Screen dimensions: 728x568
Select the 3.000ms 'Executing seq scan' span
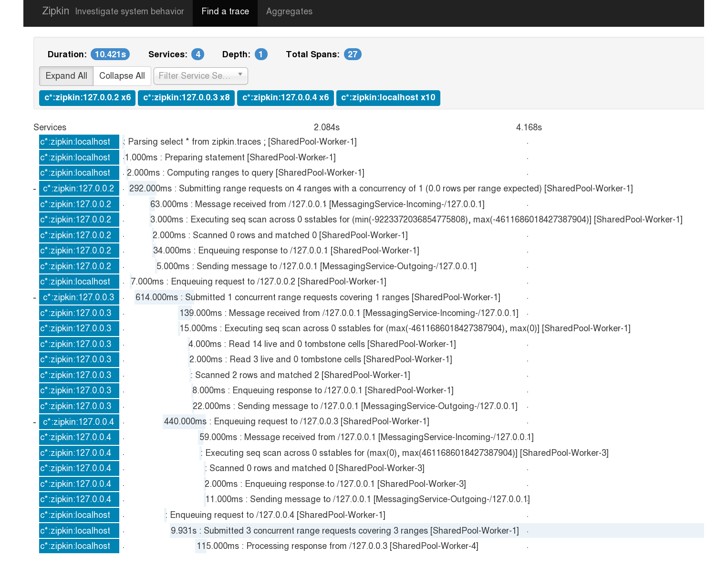(x=416, y=220)
